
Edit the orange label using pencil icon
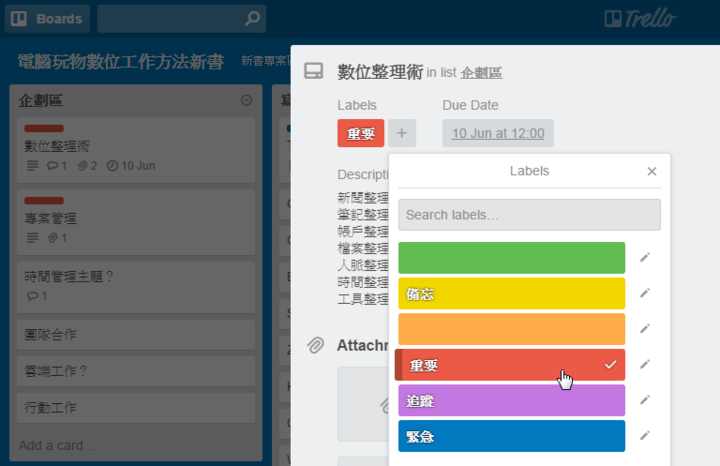[x=645, y=329]
